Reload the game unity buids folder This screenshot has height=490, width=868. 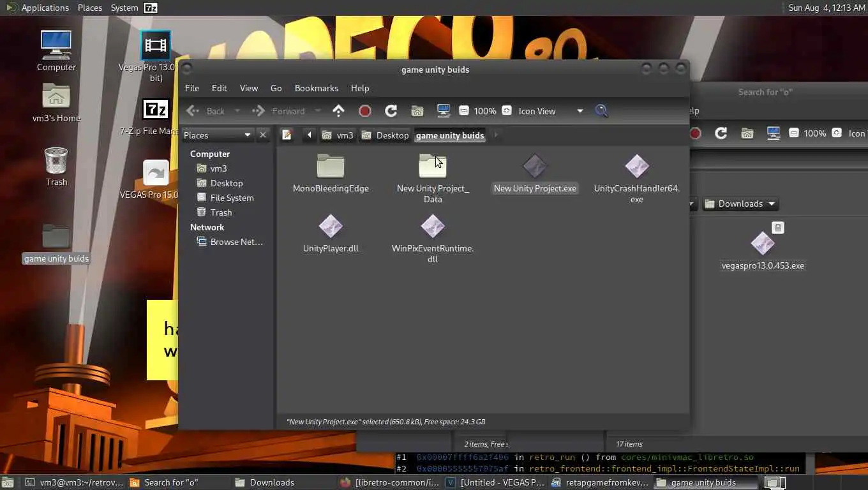pyautogui.click(x=391, y=110)
